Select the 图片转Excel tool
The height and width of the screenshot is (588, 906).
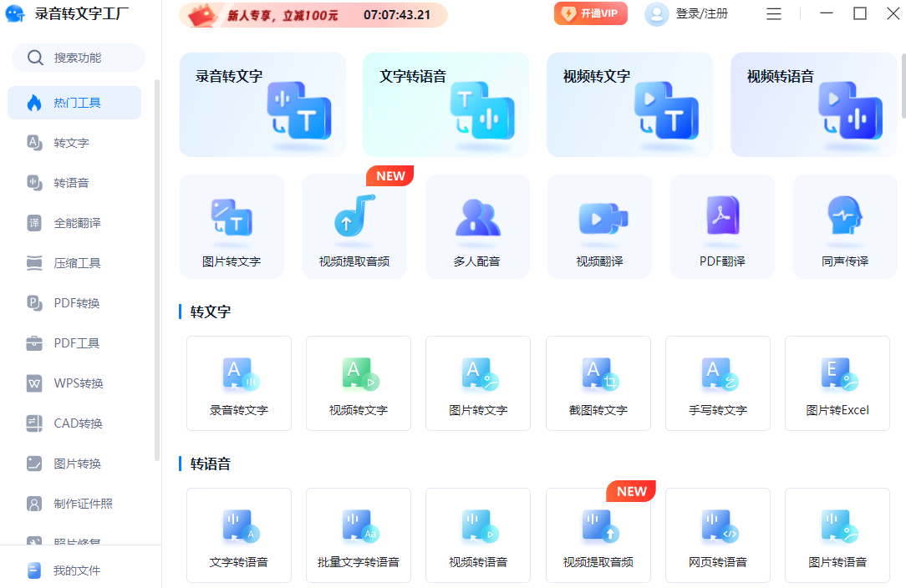pyautogui.click(x=837, y=383)
